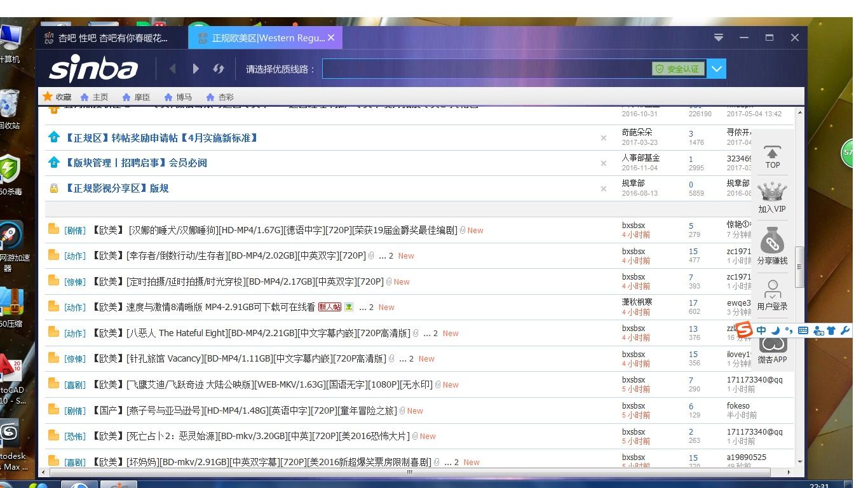Close the 正规欧美区 Western tab
The image size is (868, 488).
click(331, 38)
